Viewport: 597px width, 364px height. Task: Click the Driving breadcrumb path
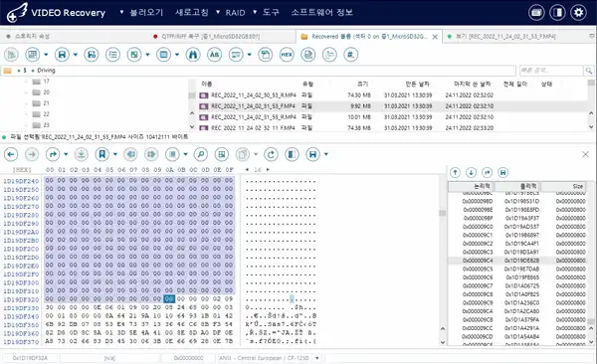[46, 71]
